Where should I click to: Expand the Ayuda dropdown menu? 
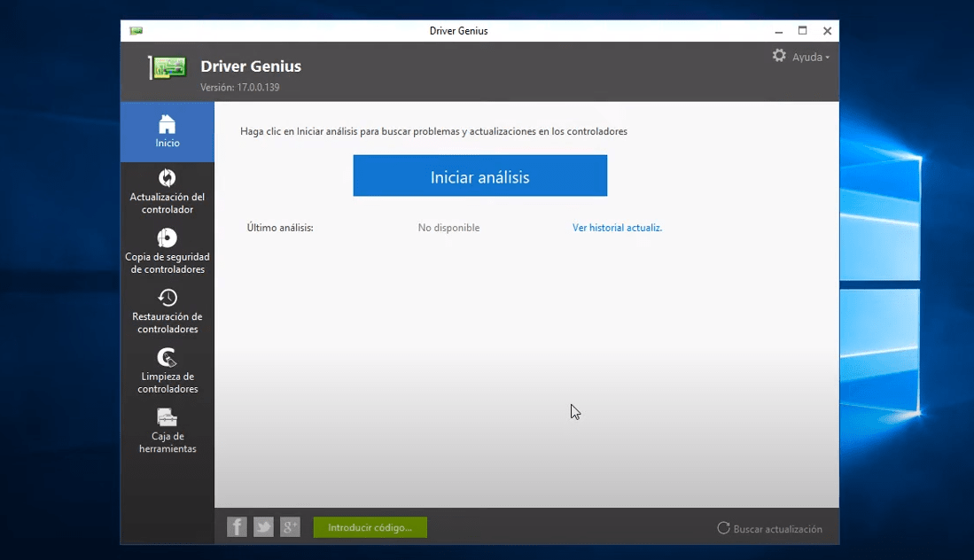(x=811, y=57)
